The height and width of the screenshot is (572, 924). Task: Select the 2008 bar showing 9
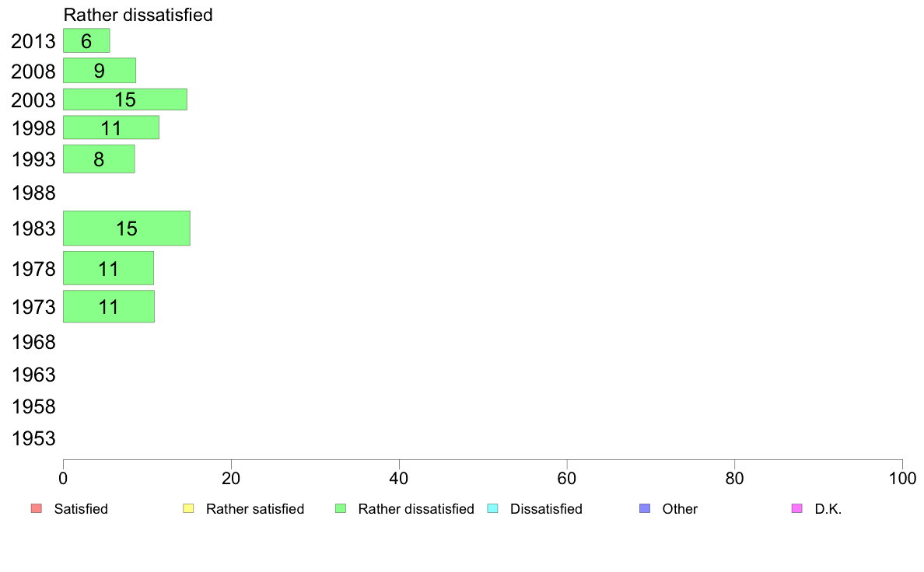(x=100, y=71)
